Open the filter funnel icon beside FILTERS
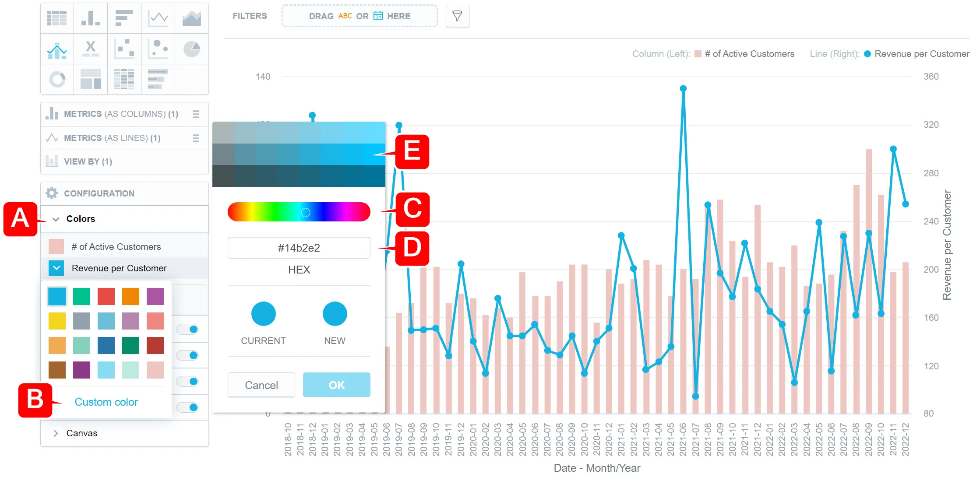Screen dimensions: 980x477 click(457, 16)
